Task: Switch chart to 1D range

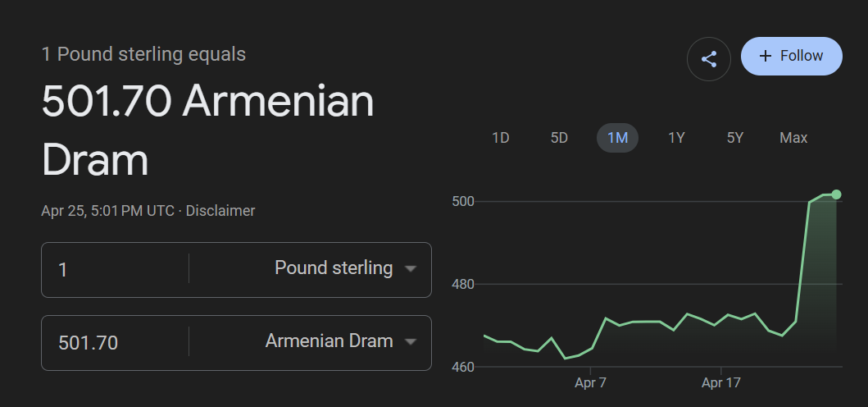Action: [501, 138]
